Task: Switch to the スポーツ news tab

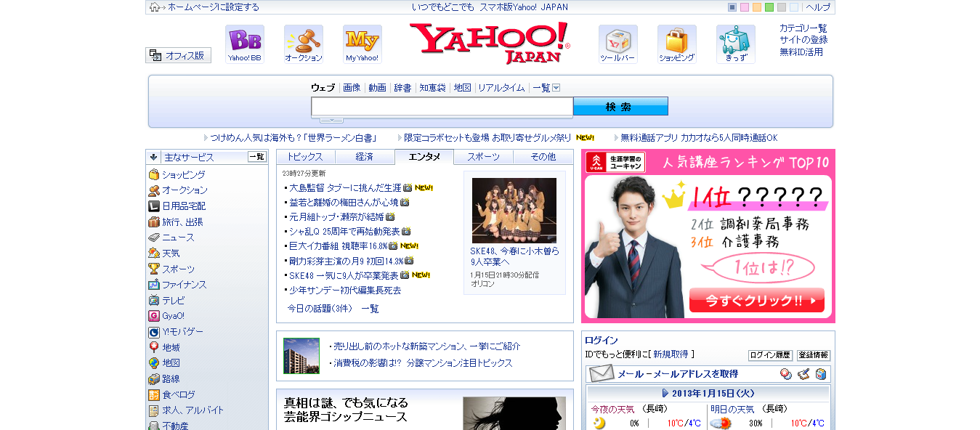Action: 484,157
